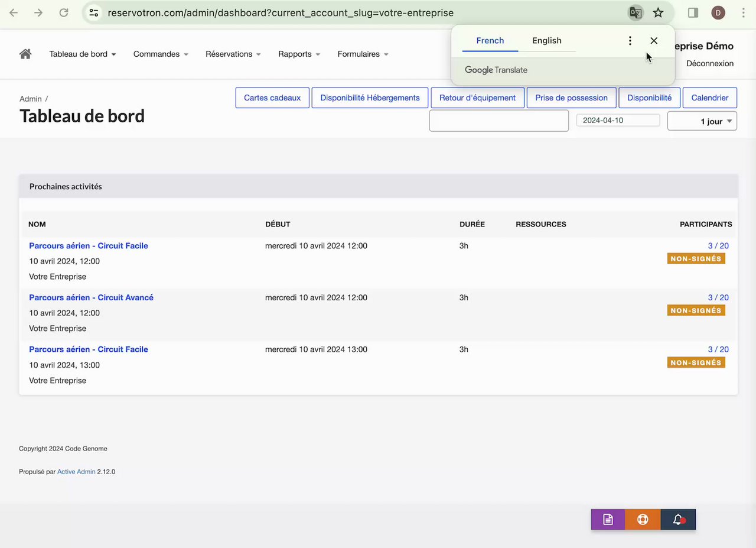
Task: Open the Réservations menu
Action: click(x=233, y=54)
